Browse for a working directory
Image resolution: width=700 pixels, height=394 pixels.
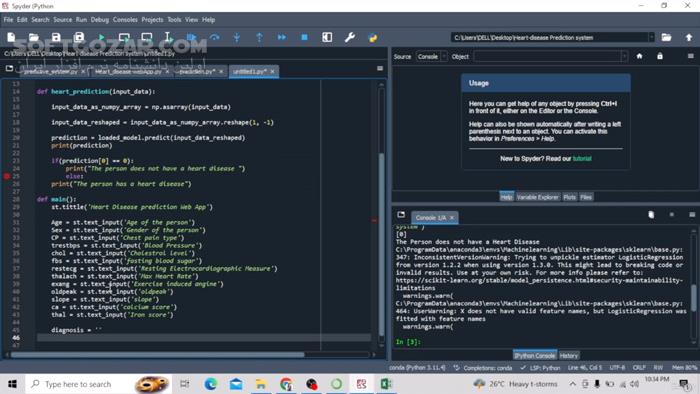[x=667, y=37]
